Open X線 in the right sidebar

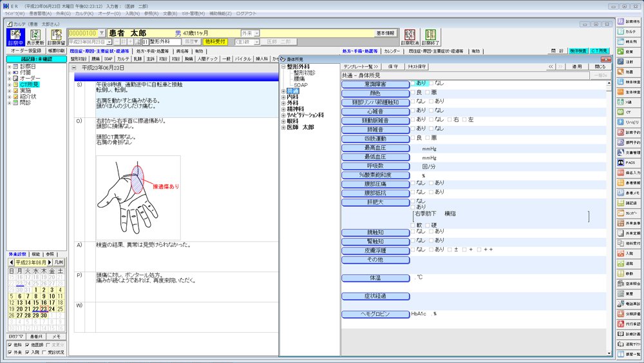[629, 102]
